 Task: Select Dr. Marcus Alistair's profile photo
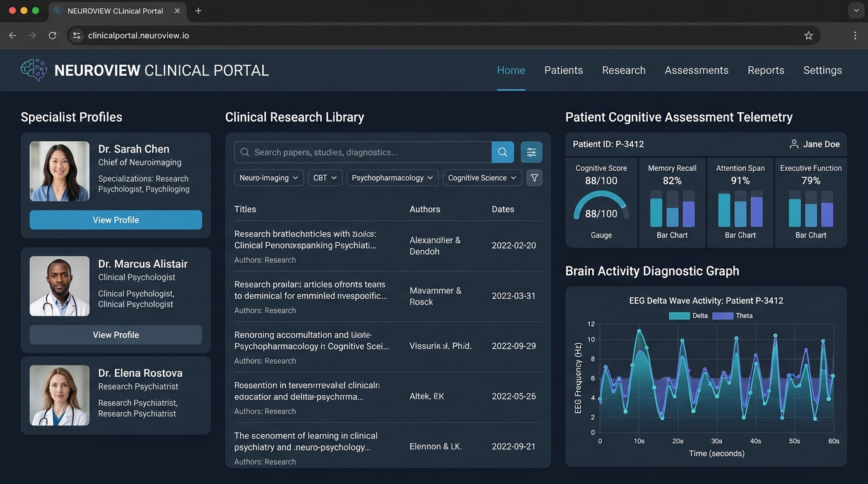60,286
